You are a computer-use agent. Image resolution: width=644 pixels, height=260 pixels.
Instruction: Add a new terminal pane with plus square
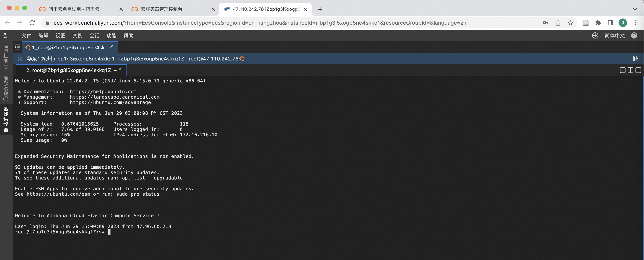pyautogui.click(x=622, y=70)
